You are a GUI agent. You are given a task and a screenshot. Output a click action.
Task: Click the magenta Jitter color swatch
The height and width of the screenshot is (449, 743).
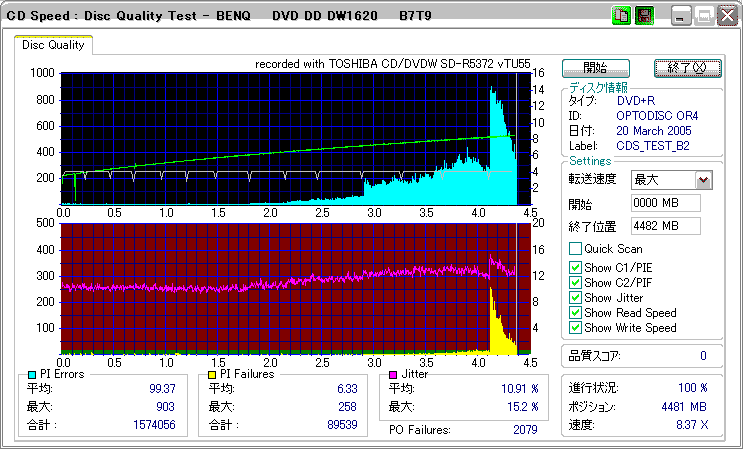pyautogui.click(x=393, y=375)
